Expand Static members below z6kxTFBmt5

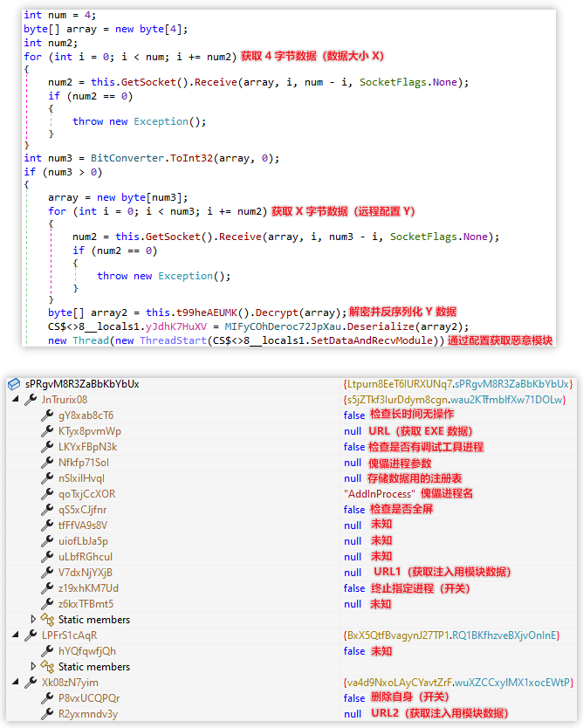[33, 620]
